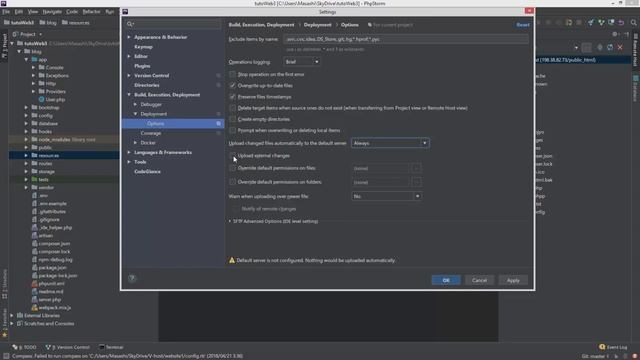Image resolution: width=640 pixels, height=360 pixels.
Task: Click the per-project icon on Version Control row
Action: (218, 76)
